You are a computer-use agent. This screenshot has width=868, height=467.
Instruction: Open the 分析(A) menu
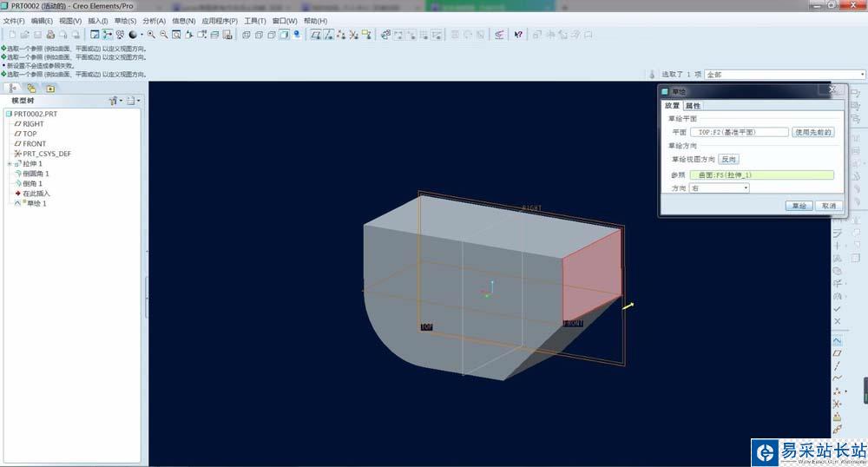tap(154, 21)
